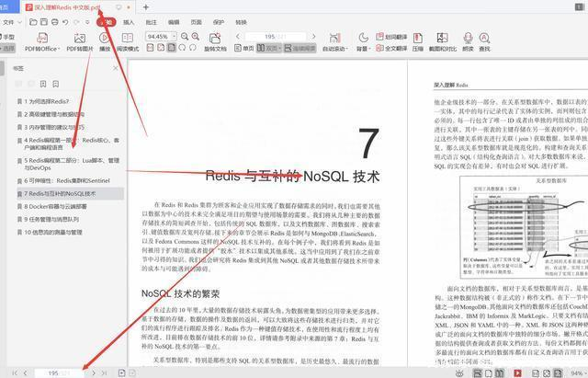Switch to 页面 page tab
Viewport: 588px width, 378px height.
click(x=196, y=22)
